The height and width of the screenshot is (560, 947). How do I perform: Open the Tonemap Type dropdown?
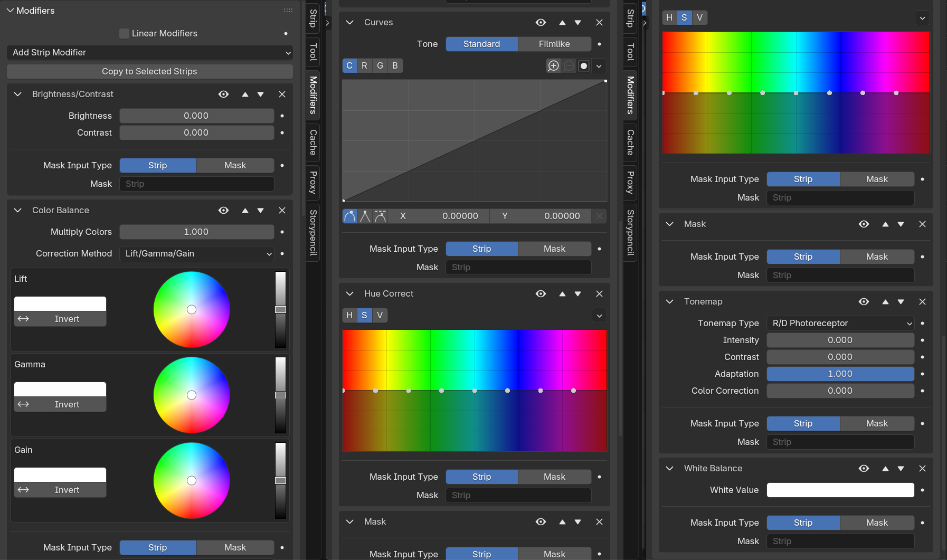pos(840,323)
